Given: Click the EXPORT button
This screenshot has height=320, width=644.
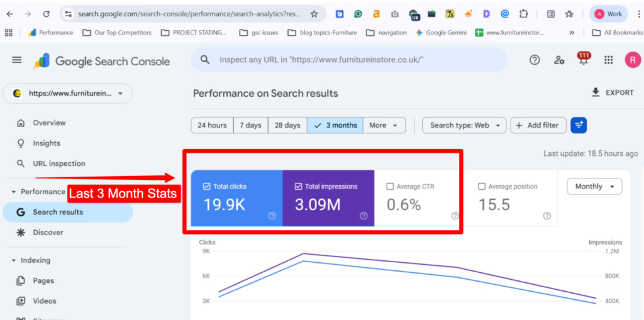Looking at the screenshot, I should pos(613,92).
